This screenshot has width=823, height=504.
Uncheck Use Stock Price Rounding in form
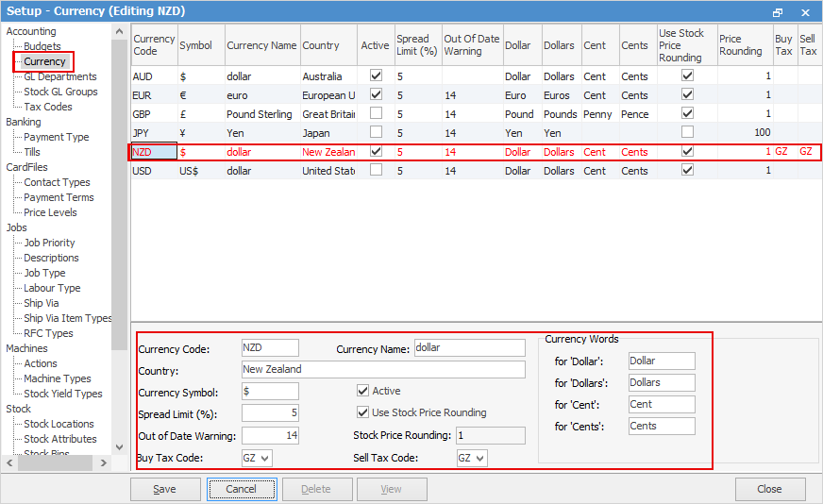362,412
